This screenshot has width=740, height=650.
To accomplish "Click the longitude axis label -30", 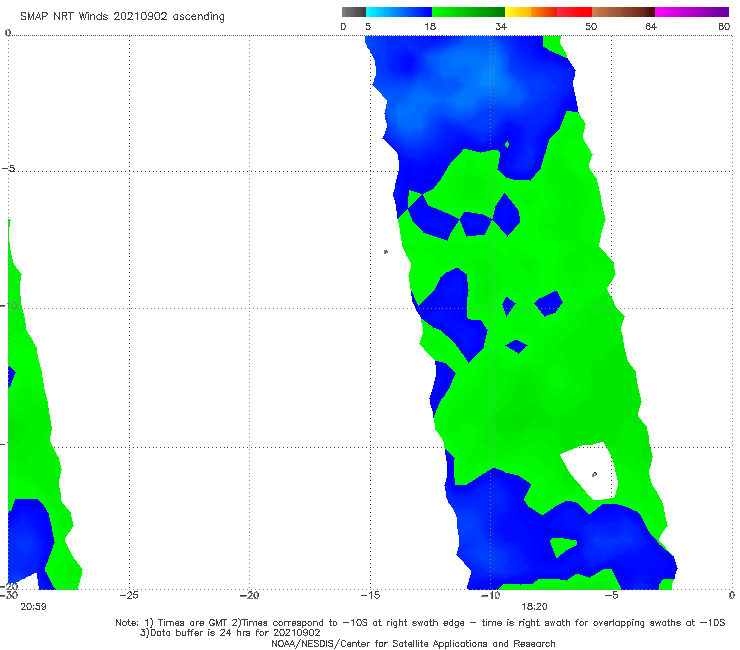I will (x=9, y=595).
